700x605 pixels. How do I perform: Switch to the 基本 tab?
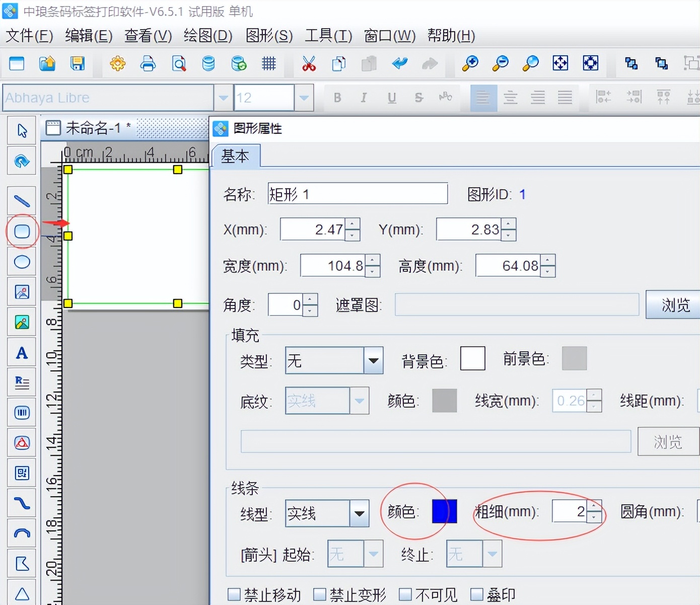[x=236, y=157]
